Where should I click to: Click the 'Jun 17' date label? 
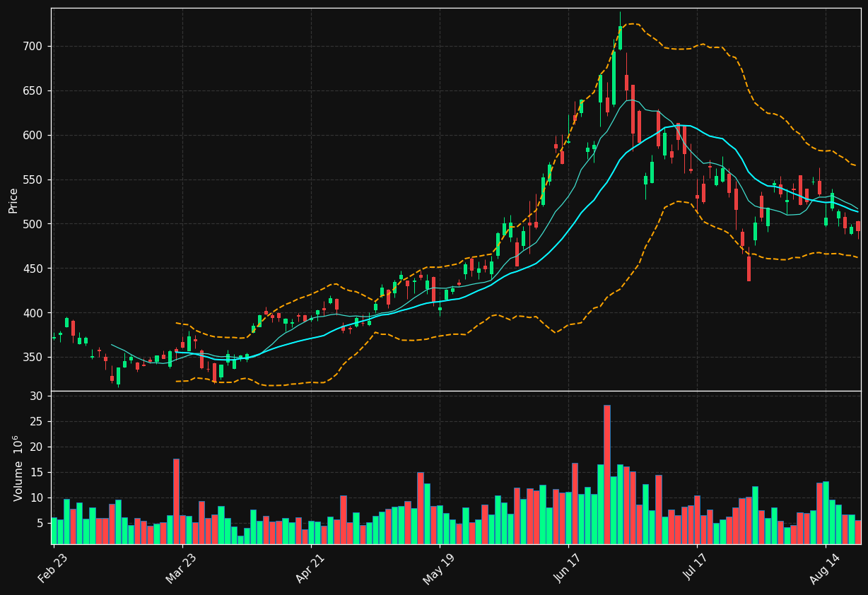[x=568, y=568]
